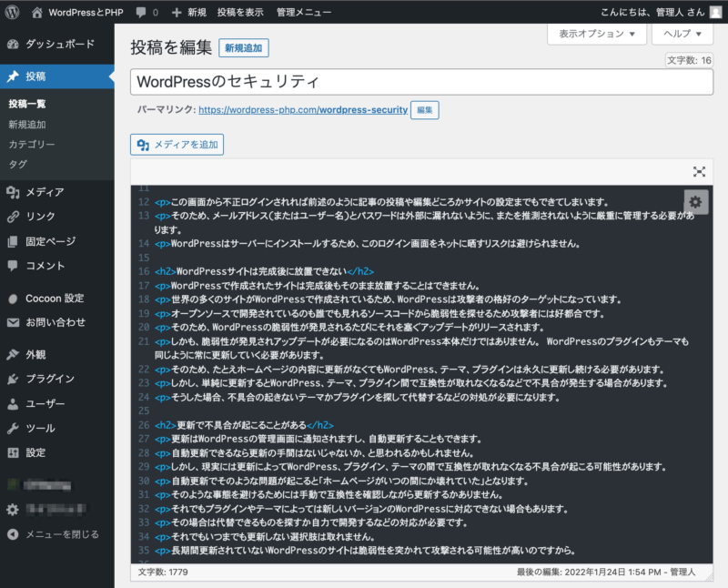Click the ツール wrench icon
The image size is (728, 588).
pos(13,428)
